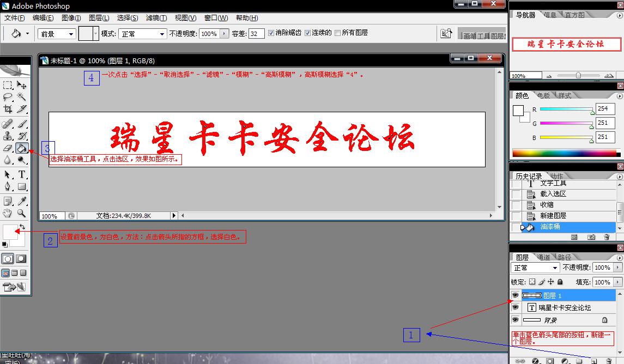Select the Slice tool
The height and width of the screenshot is (364, 624).
click(21, 108)
